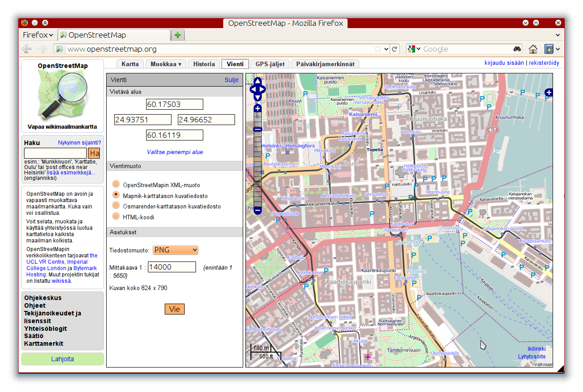Bookmark this page with the star icon

[377, 49]
